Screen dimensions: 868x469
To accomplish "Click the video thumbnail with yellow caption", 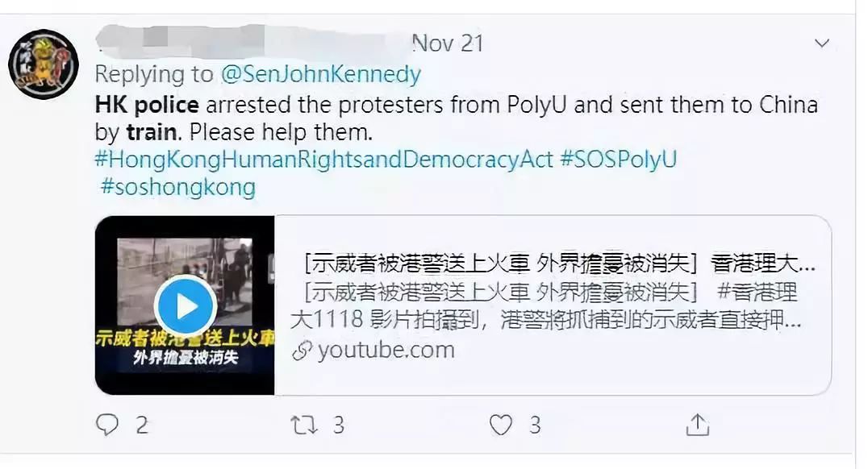I will pyautogui.click(x=185, y=305).
